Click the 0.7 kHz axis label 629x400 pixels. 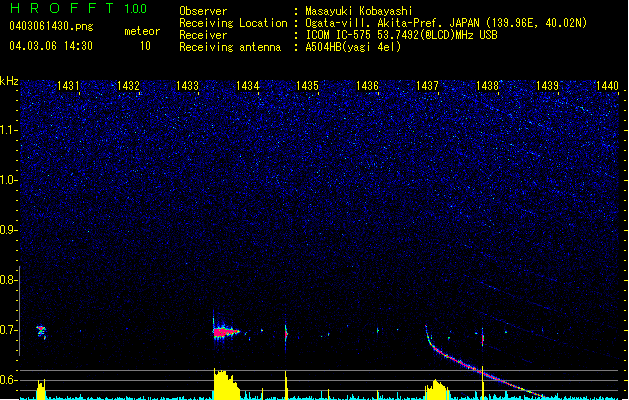coord(8,330)
